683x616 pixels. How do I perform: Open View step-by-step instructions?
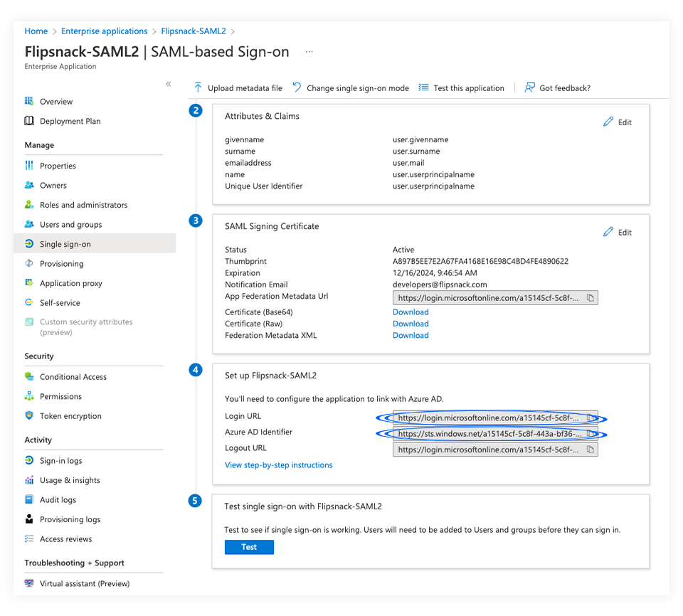point(278,464)
